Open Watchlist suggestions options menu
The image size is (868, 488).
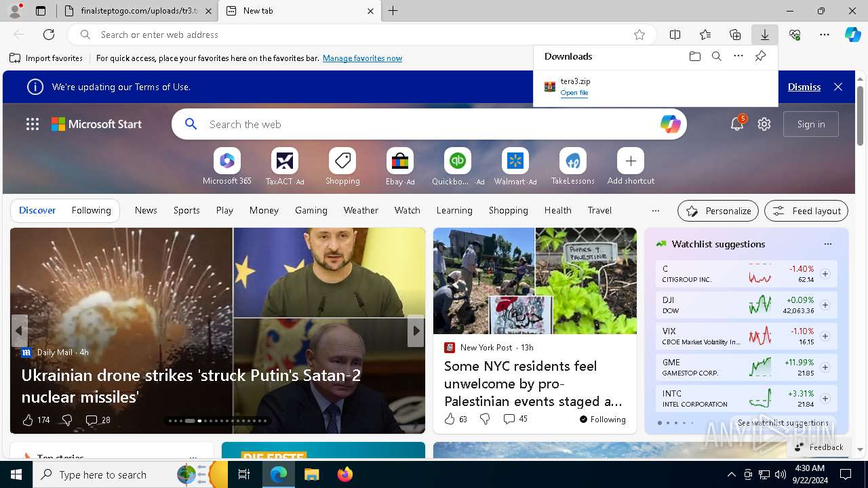point(827,244)
